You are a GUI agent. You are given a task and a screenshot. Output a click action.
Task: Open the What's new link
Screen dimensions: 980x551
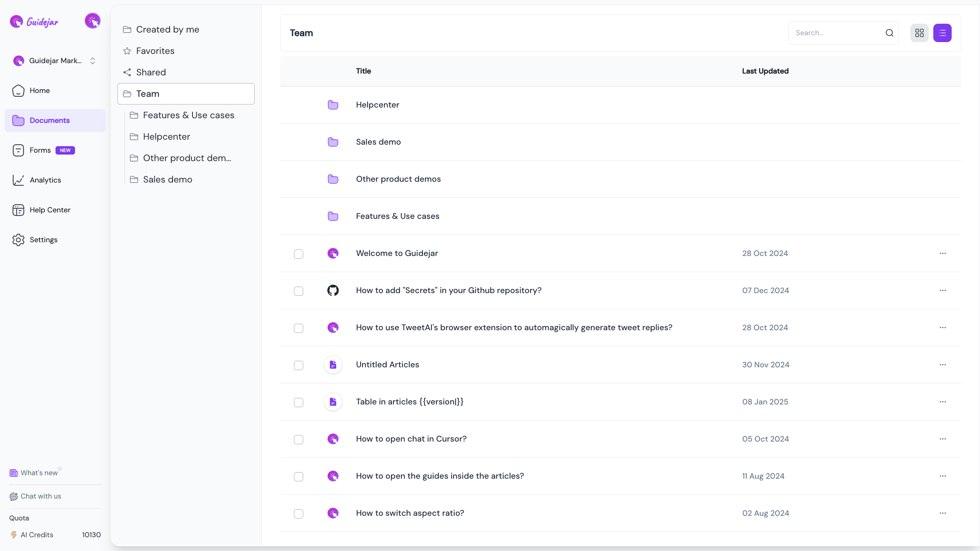(x=39, y=473)
